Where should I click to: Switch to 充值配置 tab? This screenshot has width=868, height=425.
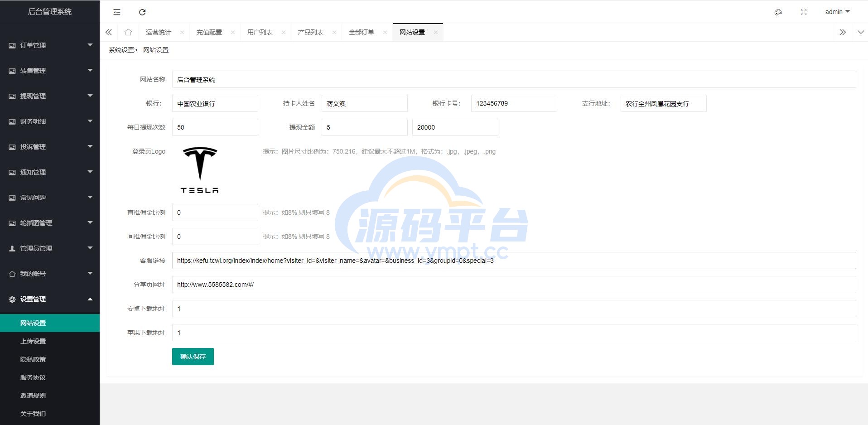(209, 32)
